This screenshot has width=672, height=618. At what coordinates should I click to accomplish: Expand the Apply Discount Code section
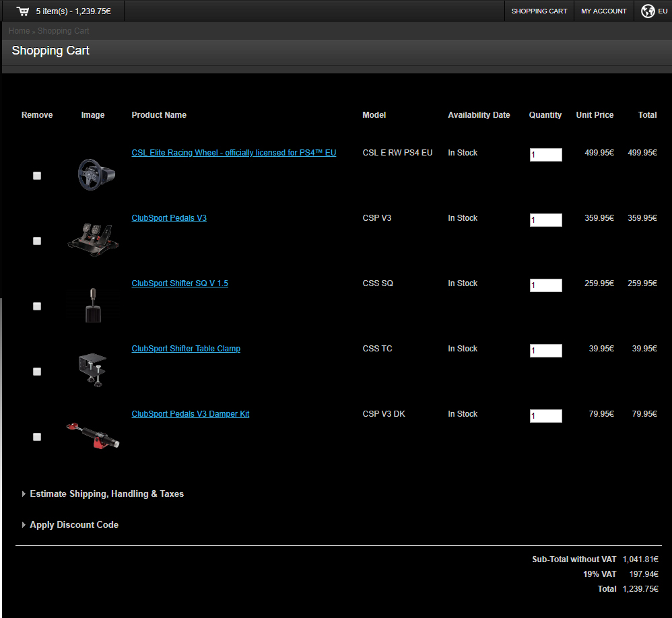pos(74,525)
